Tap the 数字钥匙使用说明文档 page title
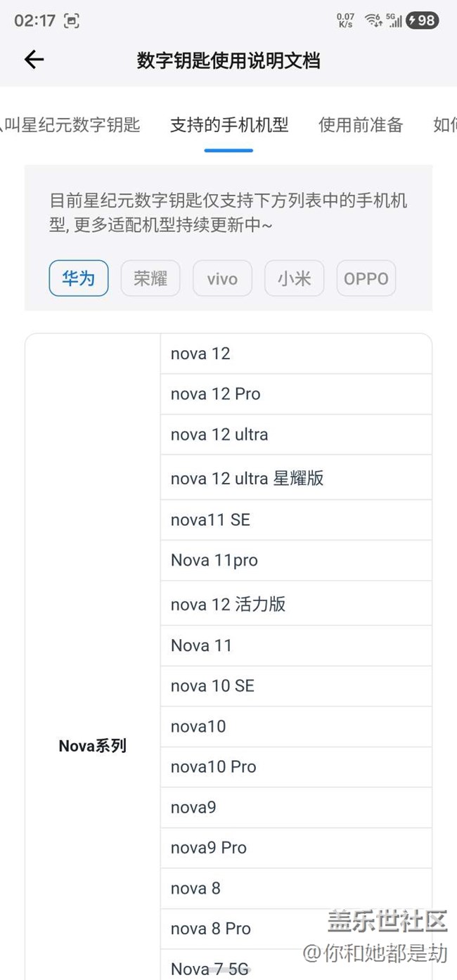Screen dimensions: 457x980 (x=228, y=60)
